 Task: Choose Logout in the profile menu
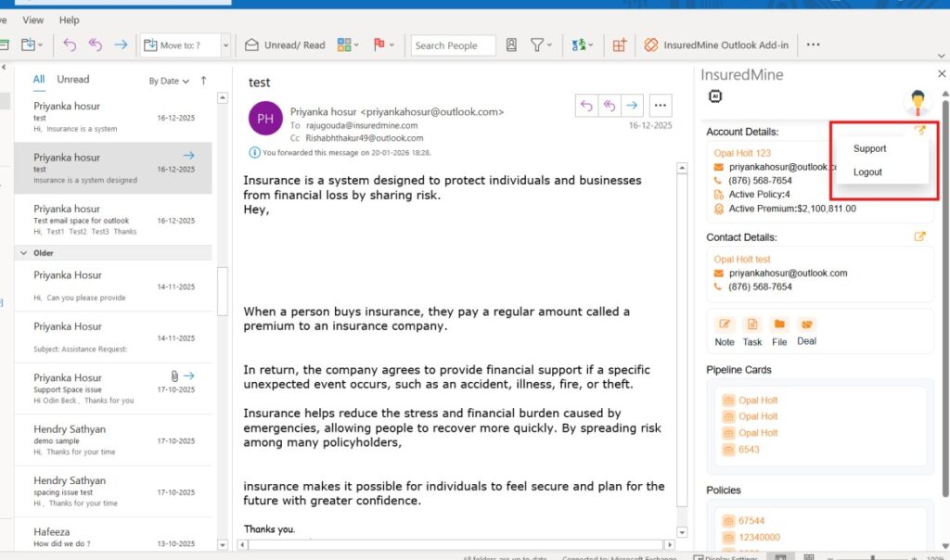[x=867, y=172]
